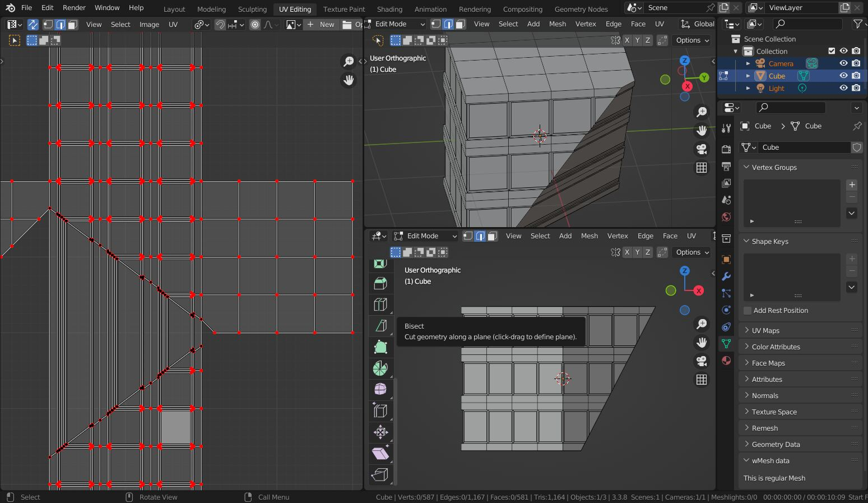The width and height of the screenshot is (868, 503).
Task: Open the Modifiers properties tab
Action: 726,276
